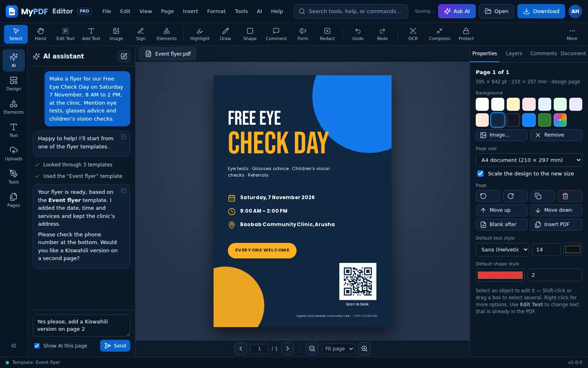
Task: Activate the Comment tool
Action: pyautogui.click(x=276, y=34)
